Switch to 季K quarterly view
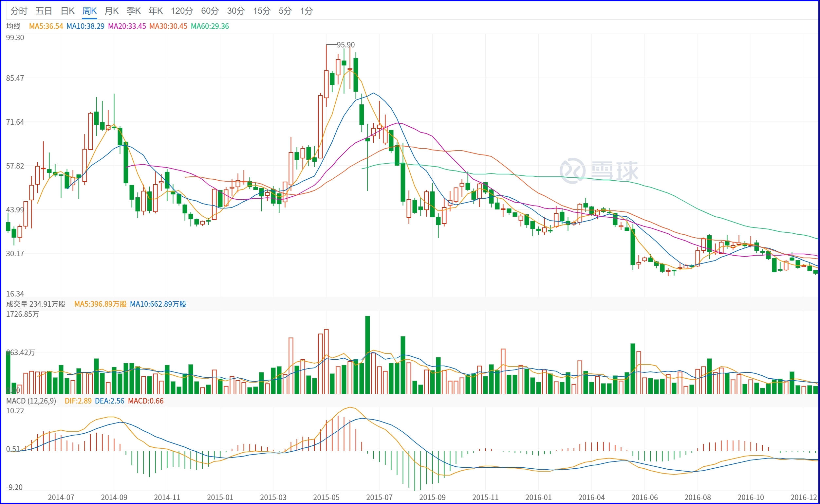Screen dimensions: 820x504 click(133, 11)
